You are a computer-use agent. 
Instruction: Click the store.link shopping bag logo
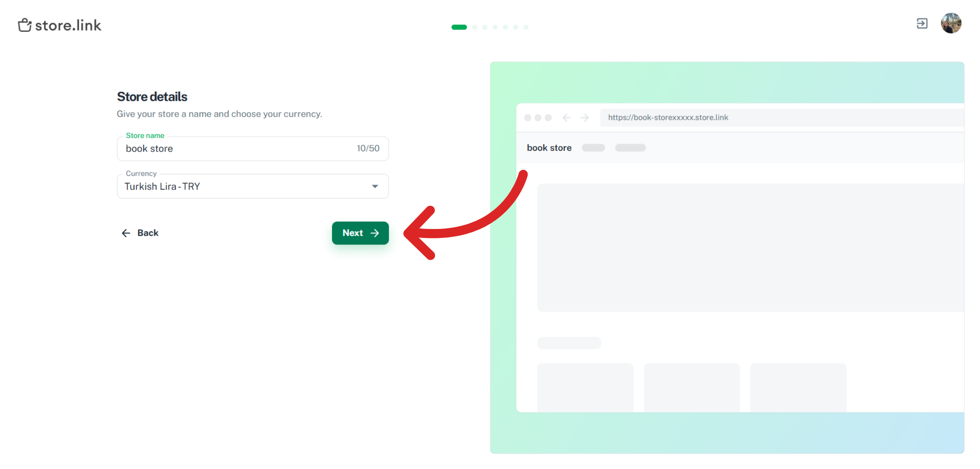pyautogui.click(x=25, y=25)
